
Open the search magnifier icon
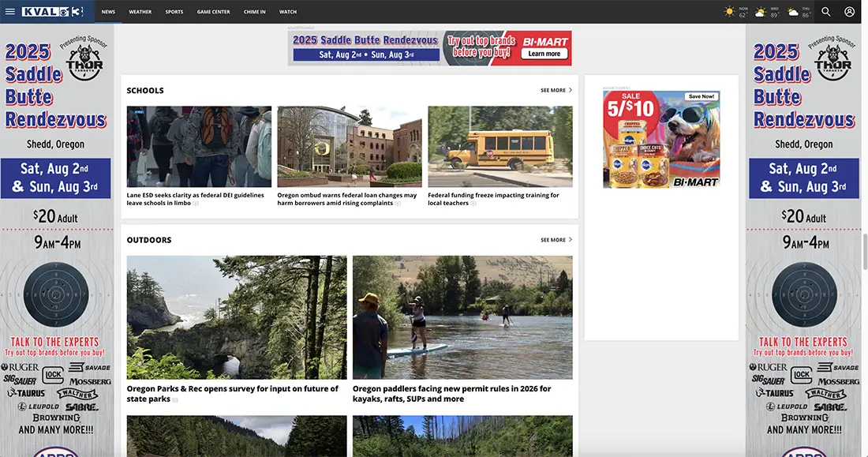pos(825,12)
